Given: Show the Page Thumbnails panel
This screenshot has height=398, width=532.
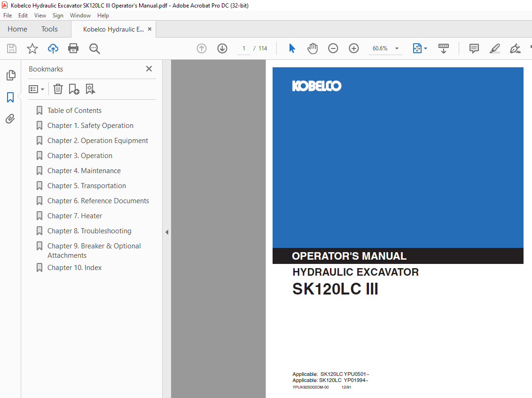Looking at the screenshot, I should click(x=10, y=75).
